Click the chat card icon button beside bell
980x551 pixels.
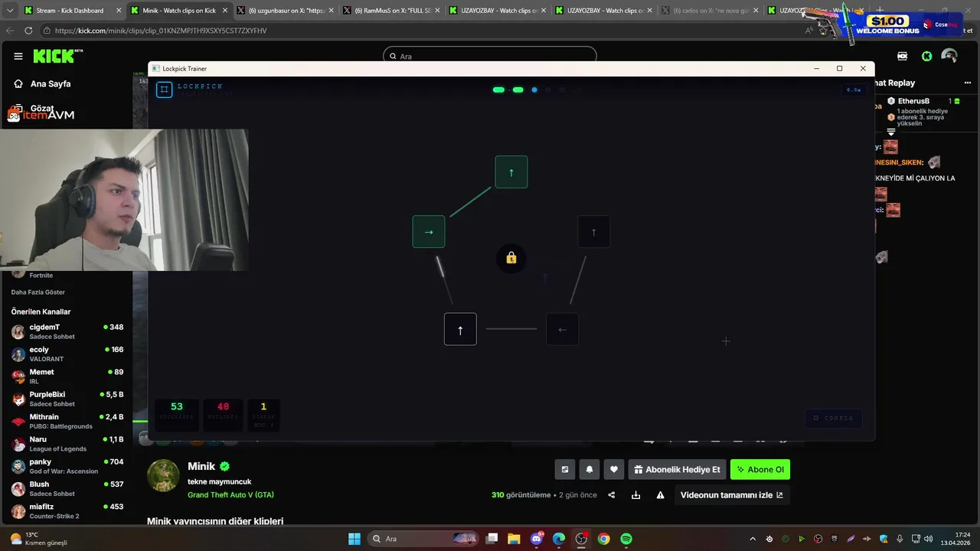click(x=565, y=469)
